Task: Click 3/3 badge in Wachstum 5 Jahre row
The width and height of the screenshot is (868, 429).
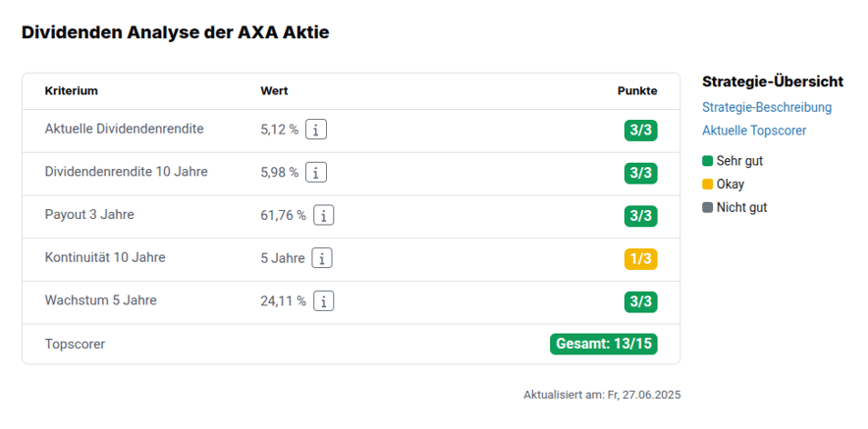Action: click(641, 302)
